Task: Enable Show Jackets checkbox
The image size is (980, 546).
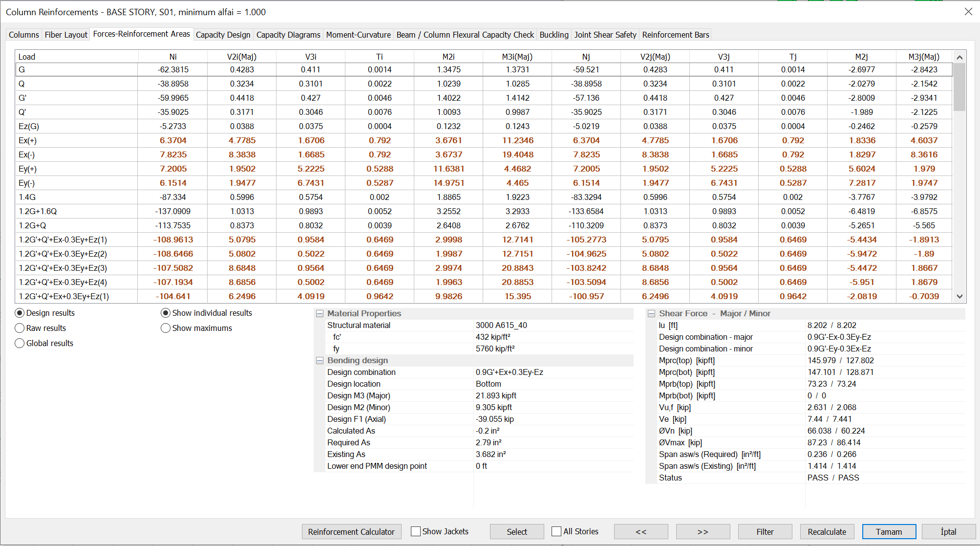Action: point(416,531)
